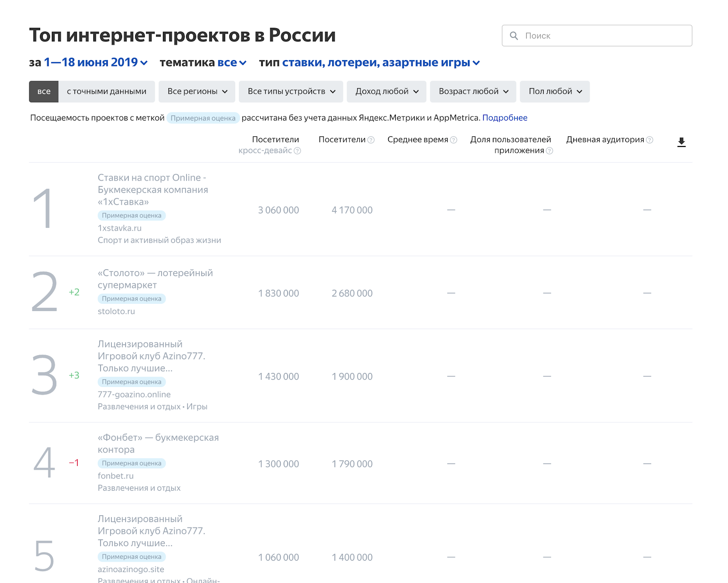Click the azinoazinogo.site domain text
Image resolution: width=728 pixels, height=583 pixels.
pyautogui.click(x=131, y=569)
